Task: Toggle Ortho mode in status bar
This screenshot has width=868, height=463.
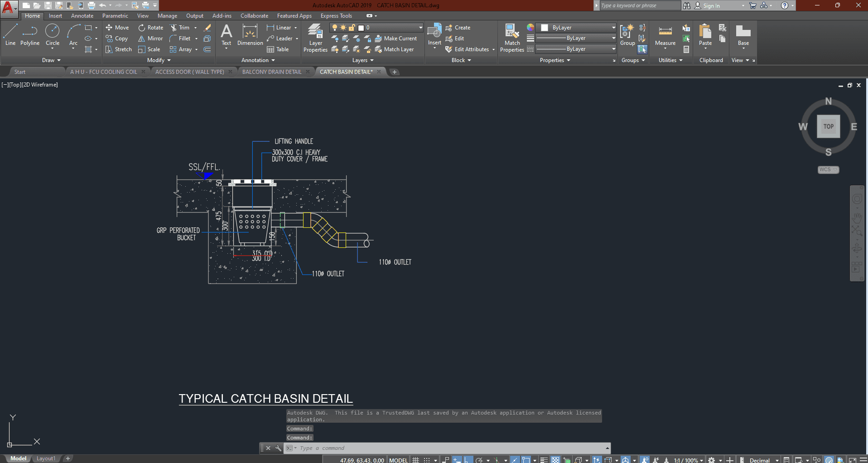Action: [x=468, y=460]
